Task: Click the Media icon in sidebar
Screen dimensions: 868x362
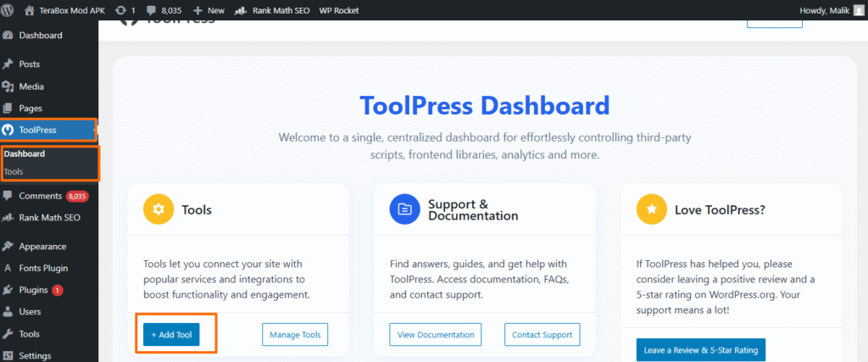Action: click(x=8, y=86)
